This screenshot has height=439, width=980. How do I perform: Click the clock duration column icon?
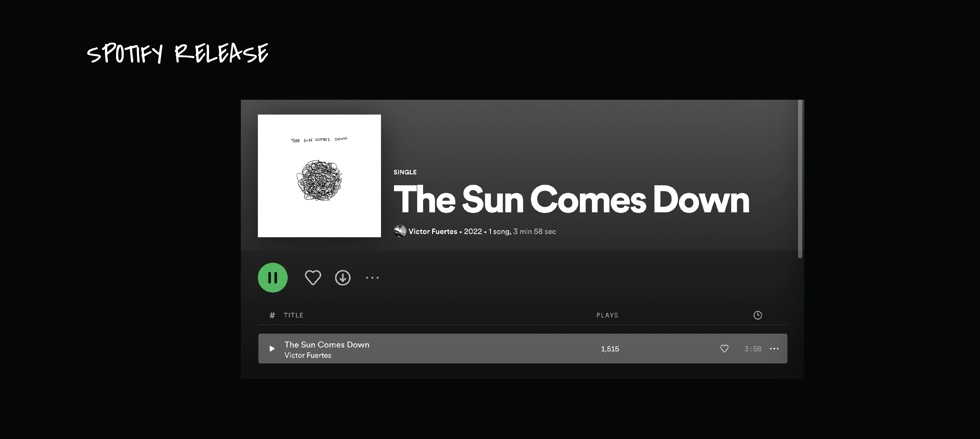[x=757, y=315]
